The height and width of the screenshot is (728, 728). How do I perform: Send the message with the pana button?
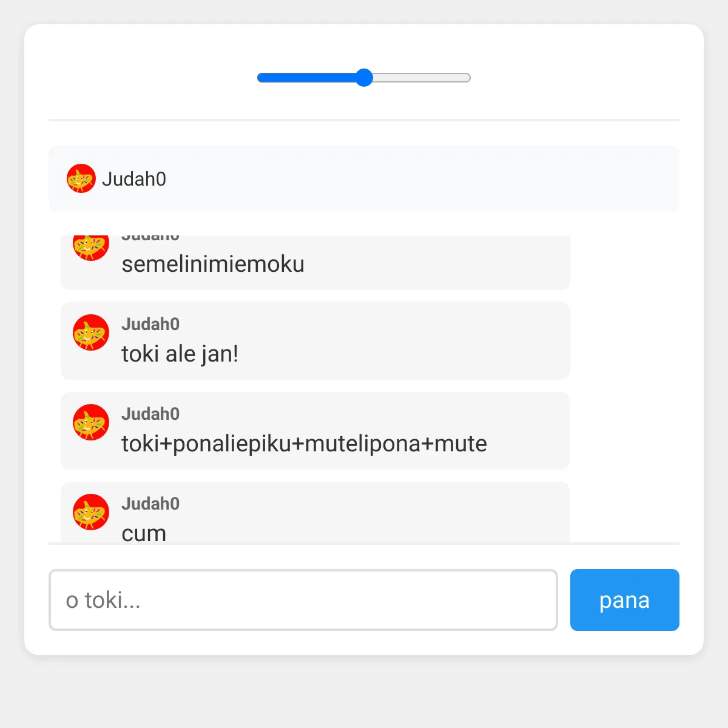[625, 600]
